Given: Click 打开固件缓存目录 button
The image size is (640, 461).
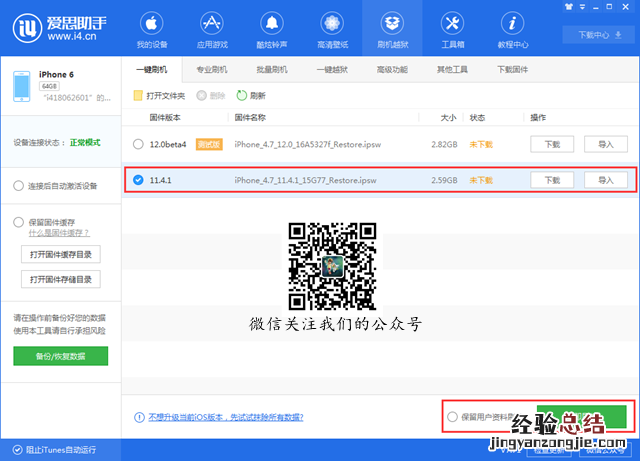Looking at the screenshot, I should 61,254.
